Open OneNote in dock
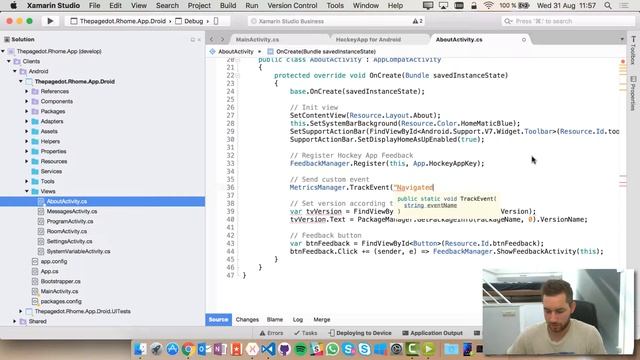The width and height of the screenshot is (640, 360). tap(220, 349)
